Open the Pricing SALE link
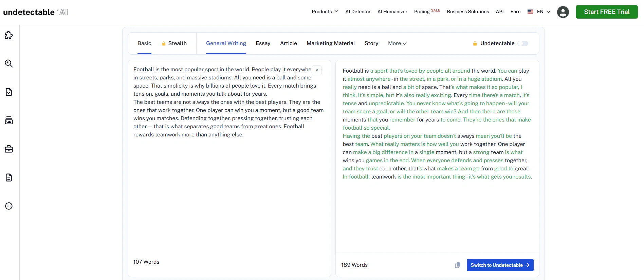Image resolution: width=644 pixels, height=280 pixels. pyautogui.click(x=427, y=12)
